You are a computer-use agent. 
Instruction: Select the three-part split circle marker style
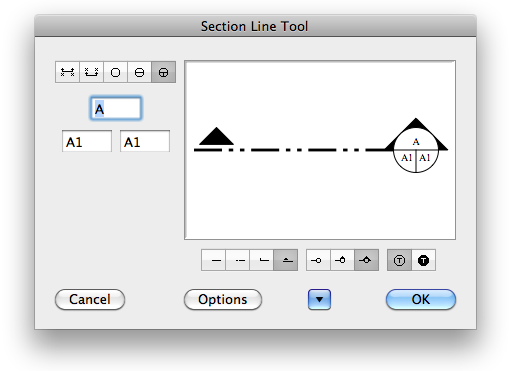pyautogui.click(x=163, y=72)
